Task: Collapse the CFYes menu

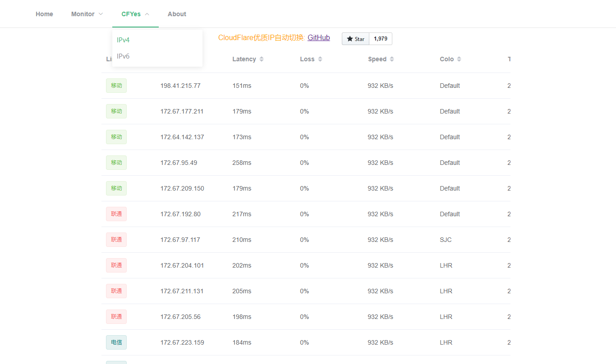Action: (x=135, y=14)
